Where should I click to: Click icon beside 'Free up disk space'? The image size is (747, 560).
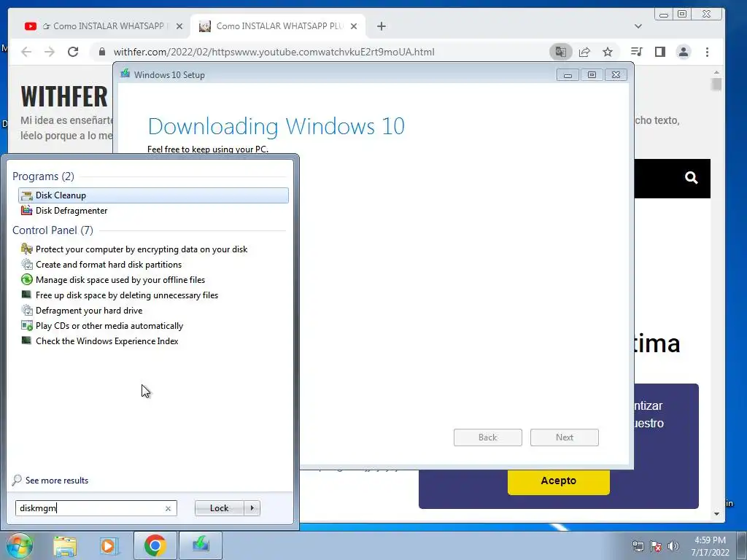pos(27,295)
